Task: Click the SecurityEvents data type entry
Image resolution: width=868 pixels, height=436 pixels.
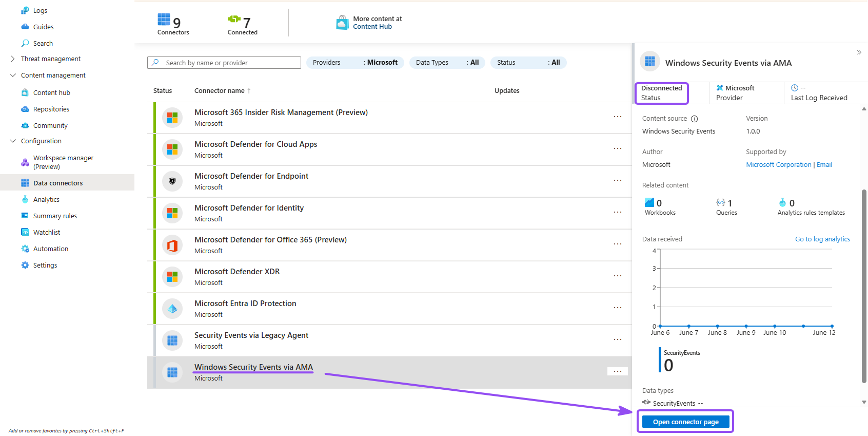Action: point(673,403)
